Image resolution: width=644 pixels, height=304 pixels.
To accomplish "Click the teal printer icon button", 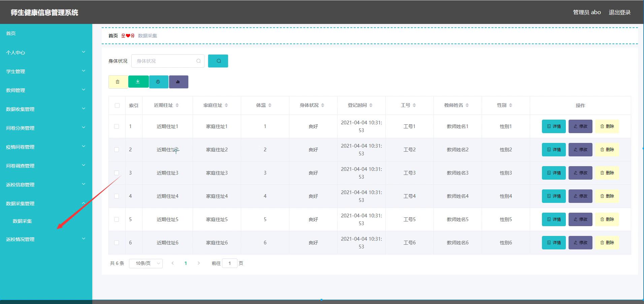I will [x=158, y=82].
